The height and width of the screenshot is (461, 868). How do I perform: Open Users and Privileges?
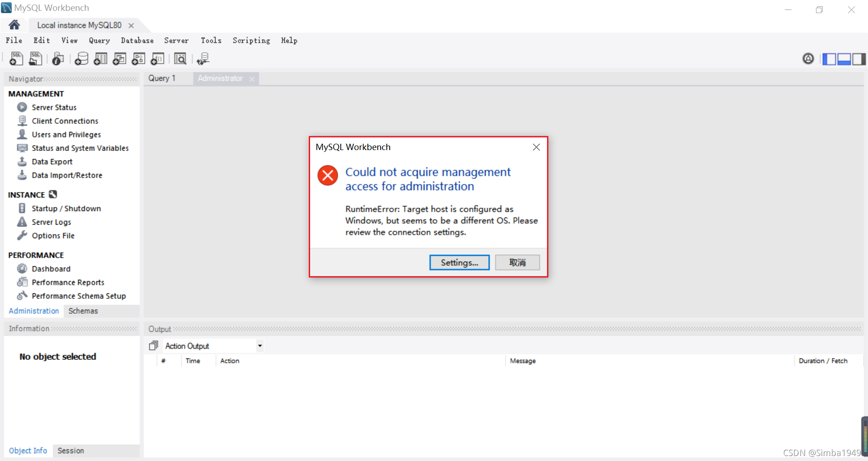pyautogui.click(x=66, y=134)
